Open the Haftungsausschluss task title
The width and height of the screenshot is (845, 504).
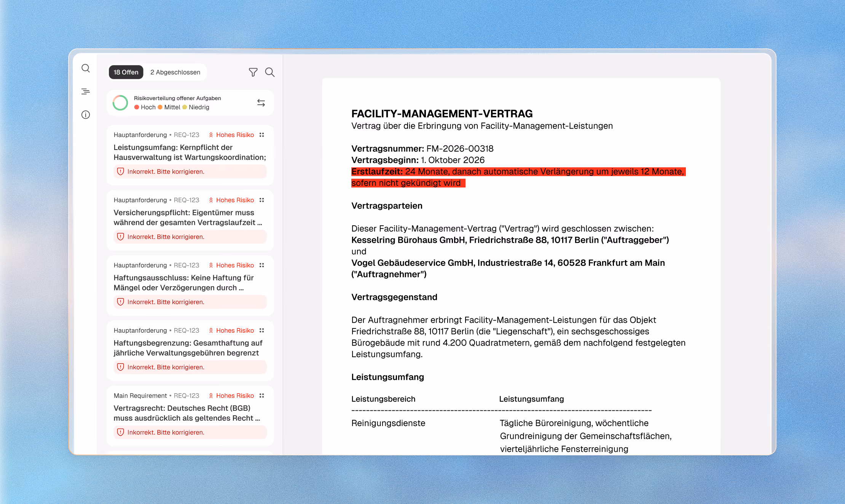pyautogui.click(x=183, y=283)
